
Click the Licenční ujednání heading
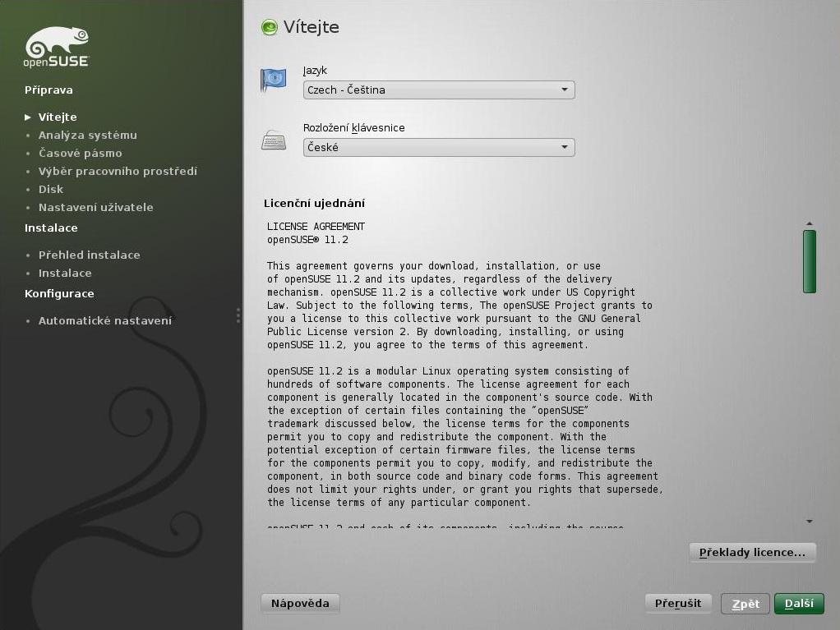[x=314, y=204]
